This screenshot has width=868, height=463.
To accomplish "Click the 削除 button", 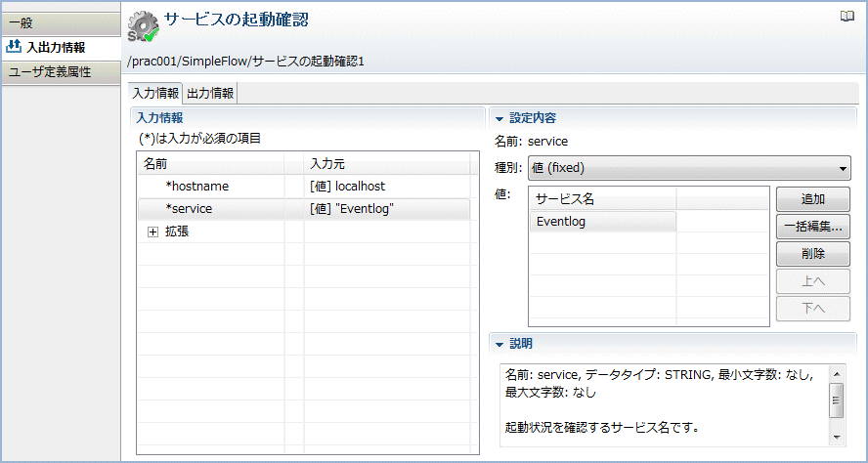I will (812, 254).
